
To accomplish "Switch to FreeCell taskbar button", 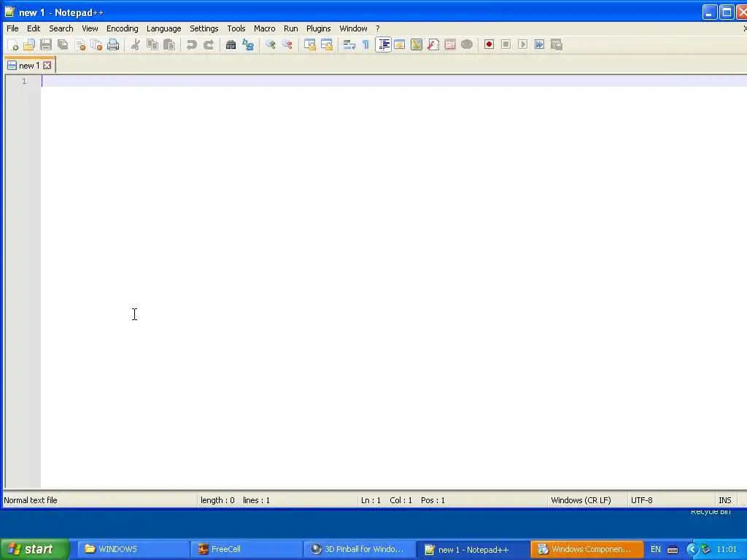I will click(247, 549).
